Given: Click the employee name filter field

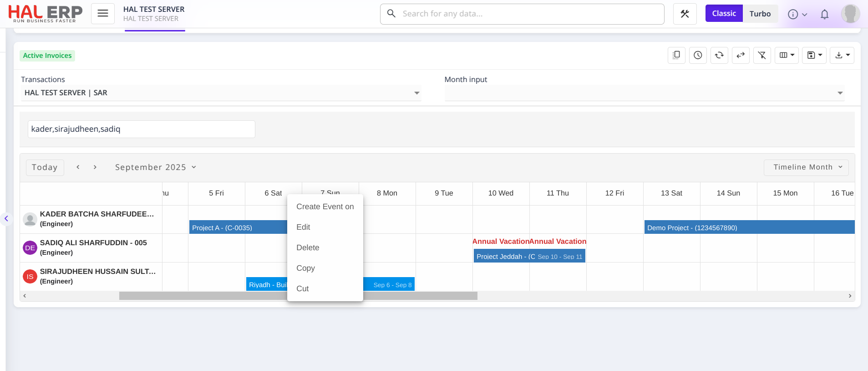Looking at the screenshot, I should pyautogui.click(x=141, y=129).
